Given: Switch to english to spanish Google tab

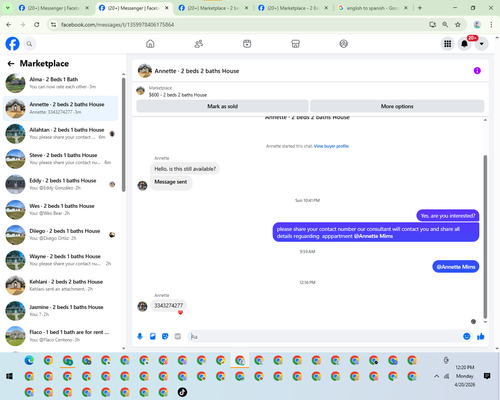Looking at the screenshot, I should [373, 8].
